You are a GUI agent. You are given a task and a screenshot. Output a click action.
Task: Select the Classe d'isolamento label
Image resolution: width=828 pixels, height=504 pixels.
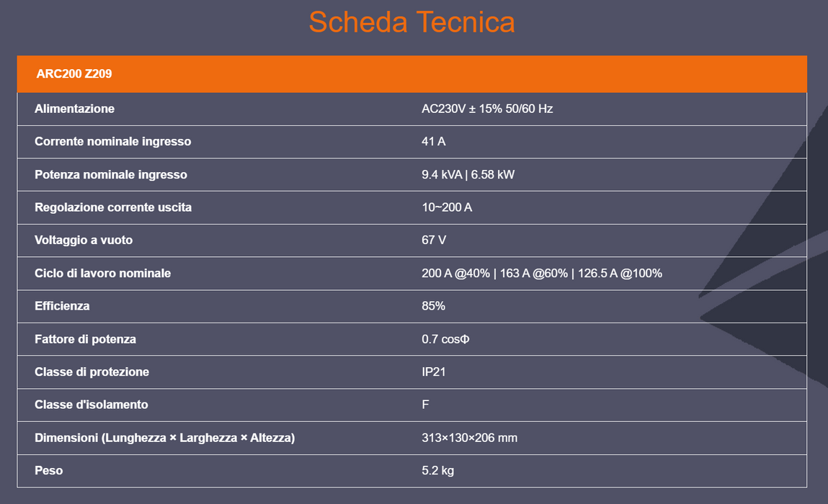click(92, 405)
